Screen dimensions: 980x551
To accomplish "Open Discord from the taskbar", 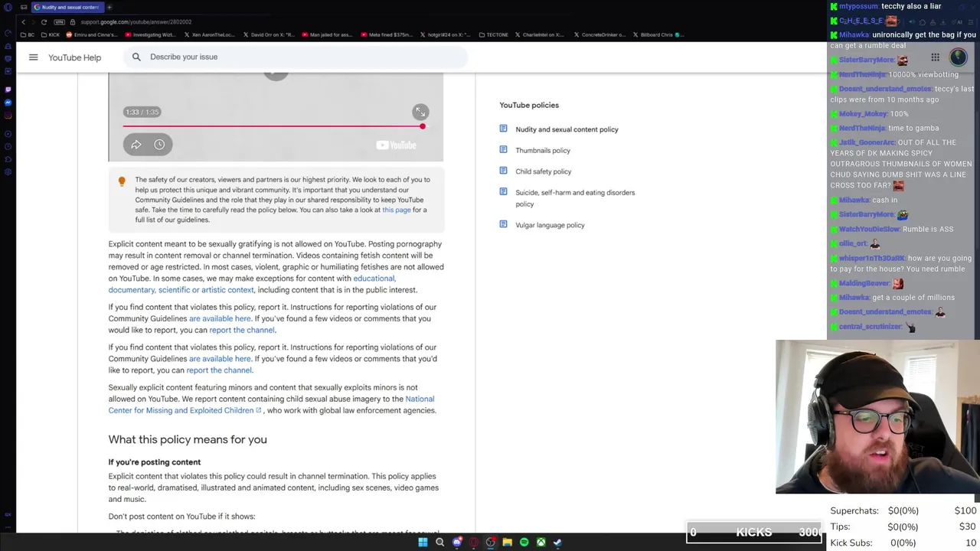I will click(457, 543).
